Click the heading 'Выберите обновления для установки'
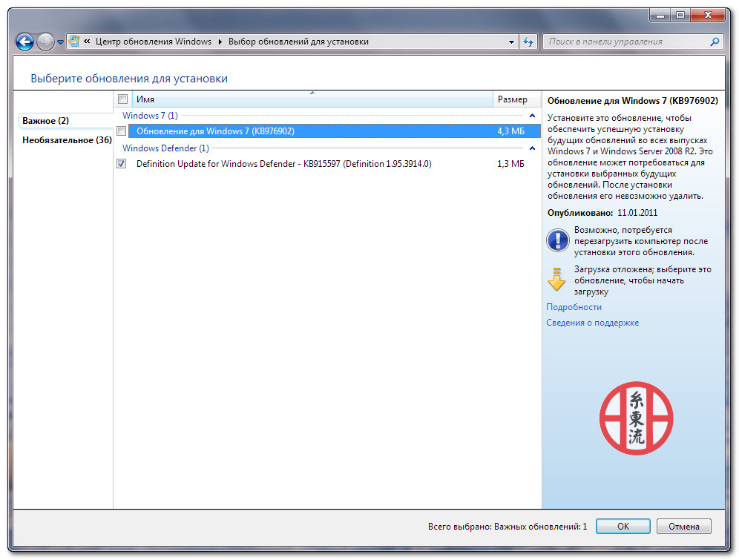739x560 pixels. tap(129, 79)
